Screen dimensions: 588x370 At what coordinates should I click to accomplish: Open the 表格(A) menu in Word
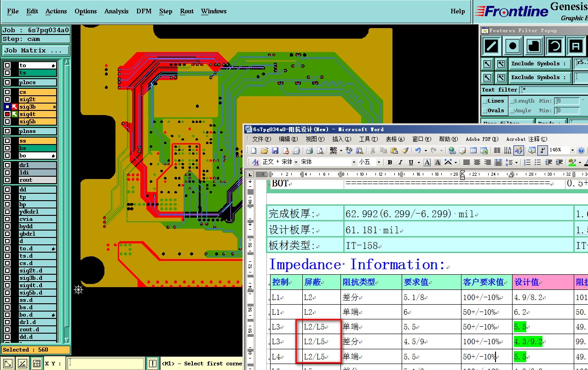395,139
